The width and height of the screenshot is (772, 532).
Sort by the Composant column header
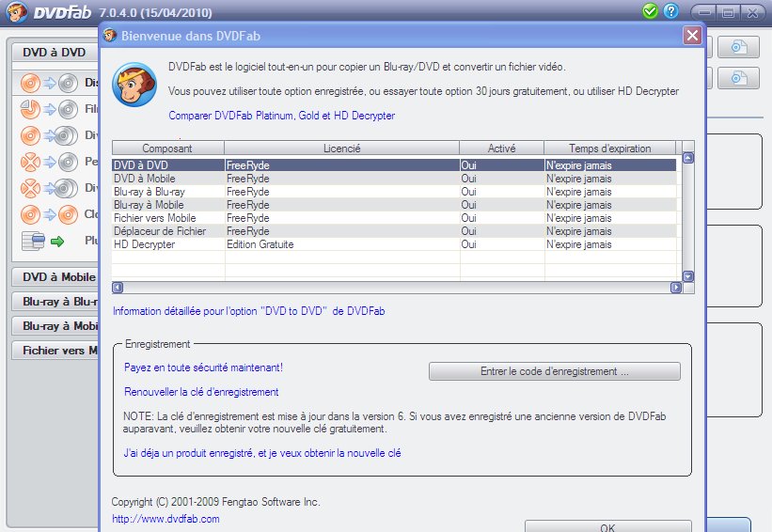(168, 149)
